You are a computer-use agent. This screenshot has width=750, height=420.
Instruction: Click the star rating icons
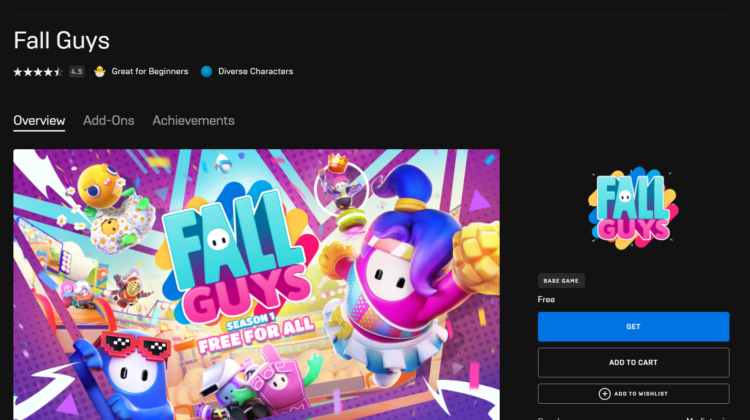coord(38,72)
